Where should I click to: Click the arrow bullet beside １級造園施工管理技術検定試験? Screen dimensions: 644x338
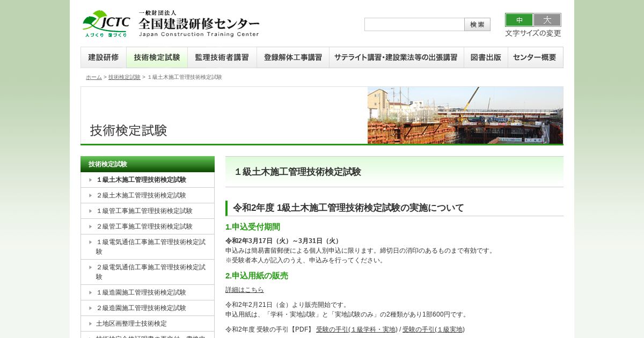tap(91, 292)
